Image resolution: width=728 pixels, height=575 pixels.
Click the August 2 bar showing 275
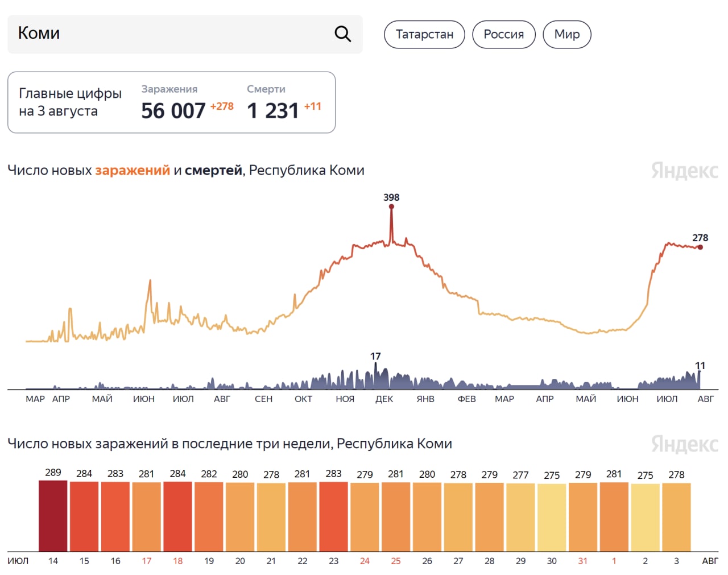coord(645,518)
